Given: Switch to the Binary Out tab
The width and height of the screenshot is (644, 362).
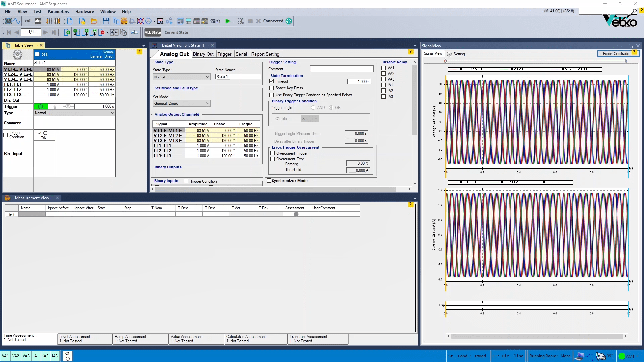Looking at the screenshot, I should 203,54.
